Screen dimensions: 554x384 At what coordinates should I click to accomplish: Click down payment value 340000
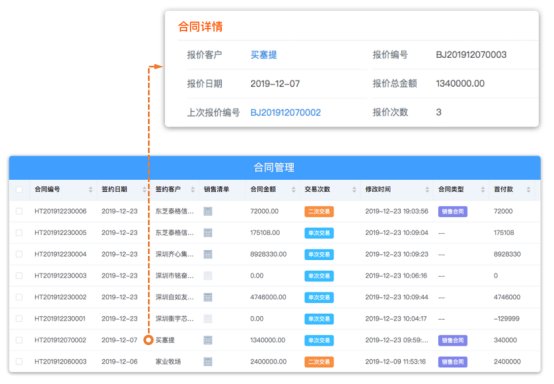coord(505,340)
